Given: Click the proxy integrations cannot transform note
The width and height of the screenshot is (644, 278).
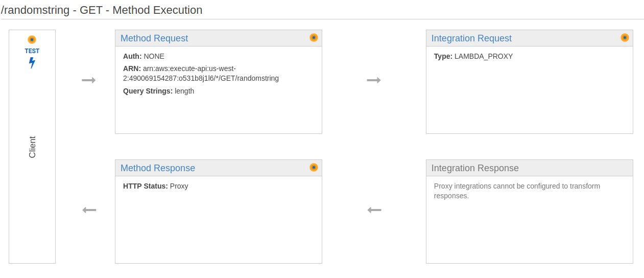Looking at the screenshot, I should [x=517, y=191].
